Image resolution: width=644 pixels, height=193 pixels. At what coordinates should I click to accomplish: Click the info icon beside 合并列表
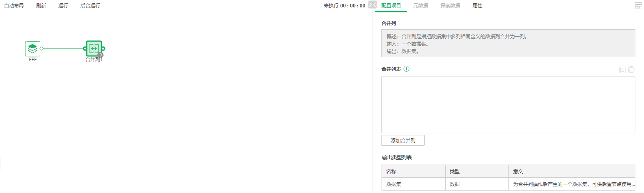407,69
